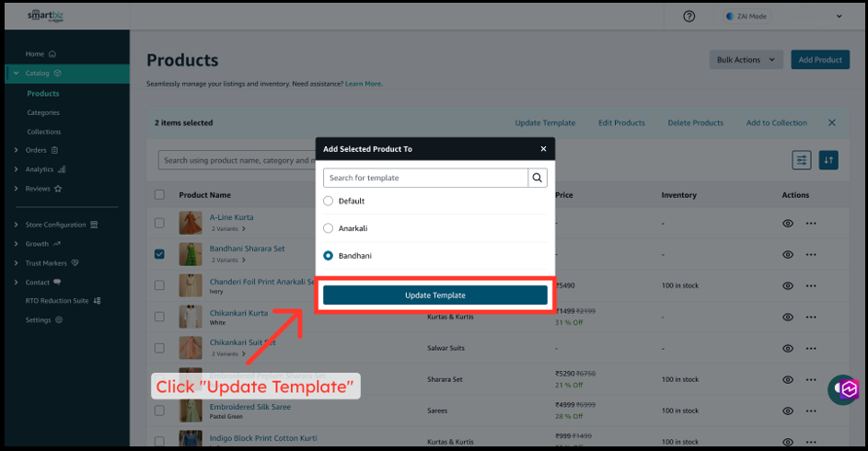Click the sort order icon
This screenshot has width=868, height=451.
click(x=828, y=160)
